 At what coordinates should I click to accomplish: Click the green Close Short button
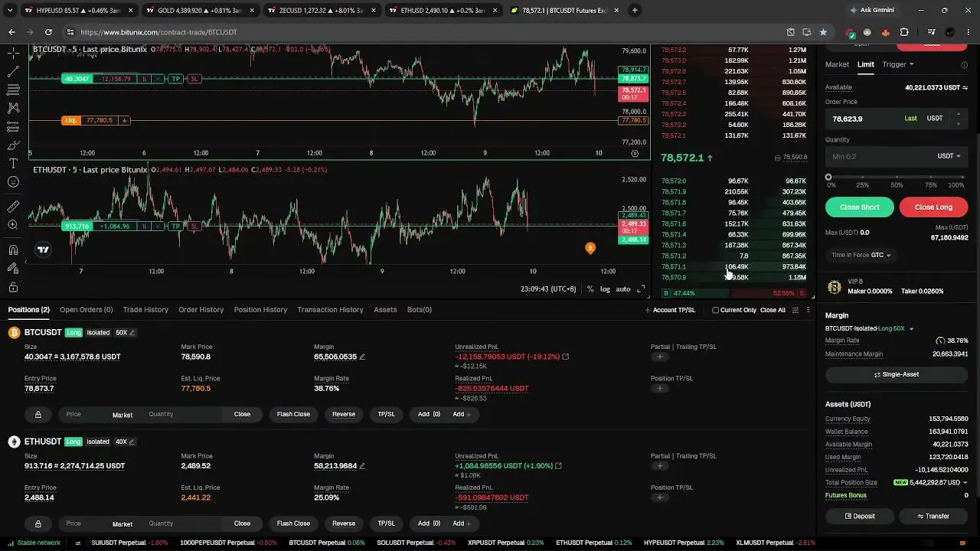tap(859, 207)
